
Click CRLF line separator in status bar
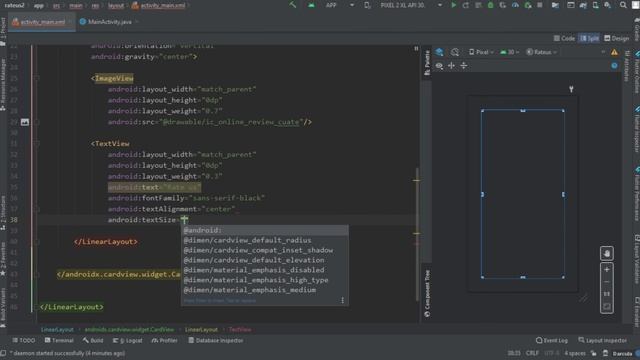pyautogui.click(x=532, y=353)
